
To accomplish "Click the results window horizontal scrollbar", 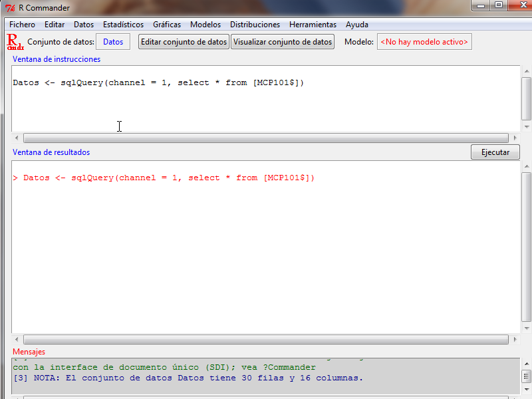I will (x=265, y=339).
